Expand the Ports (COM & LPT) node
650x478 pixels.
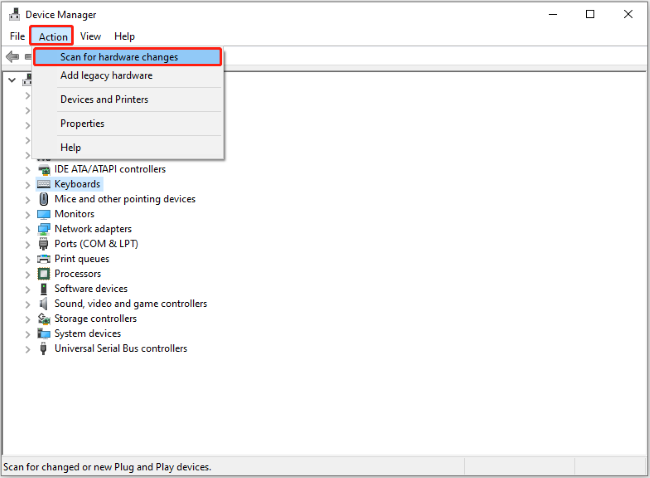pos(28,245)
